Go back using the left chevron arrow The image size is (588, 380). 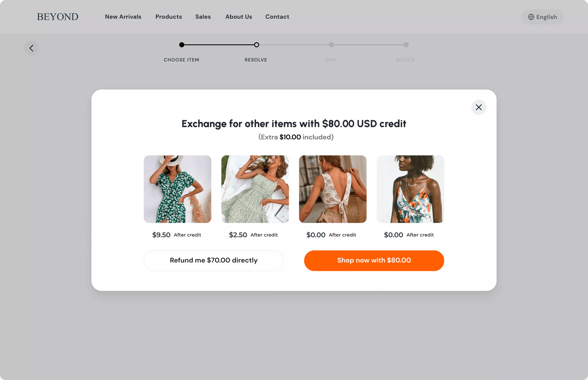pyautogui.click(x=31, y=48)
